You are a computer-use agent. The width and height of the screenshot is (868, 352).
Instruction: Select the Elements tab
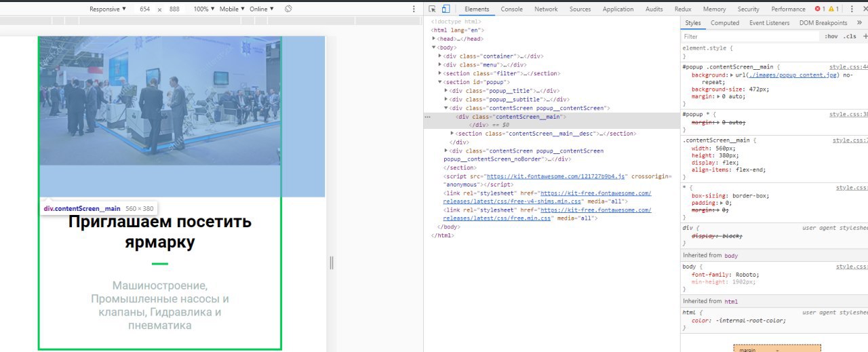click(477, 9)
